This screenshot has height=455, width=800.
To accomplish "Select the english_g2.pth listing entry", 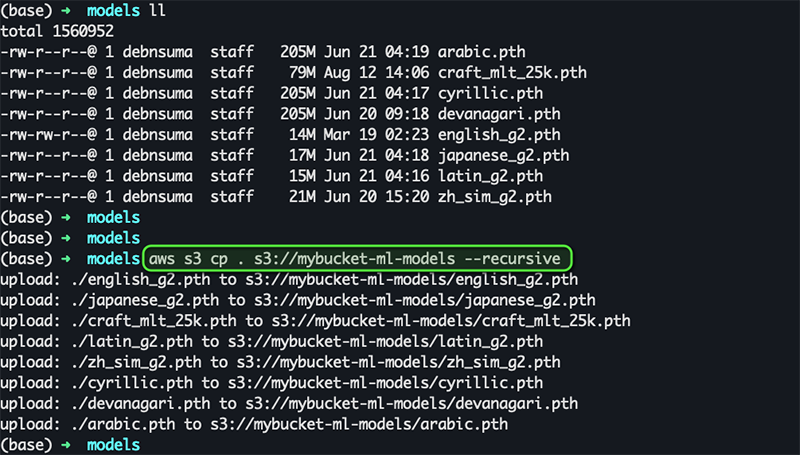I will 499,135.
